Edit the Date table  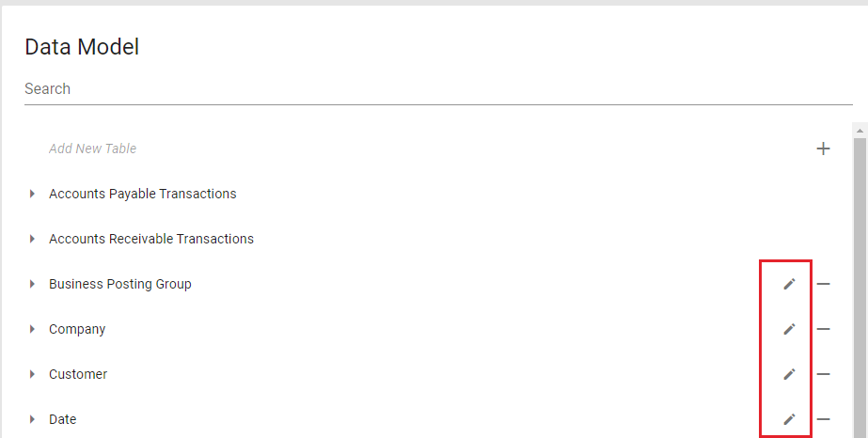[x=789, y=419]
